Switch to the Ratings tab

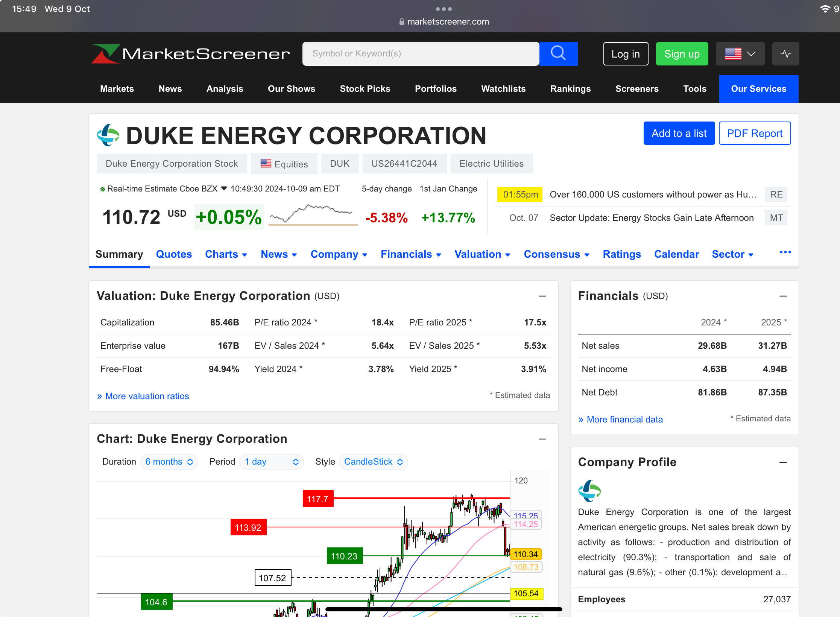coord(621,254)
